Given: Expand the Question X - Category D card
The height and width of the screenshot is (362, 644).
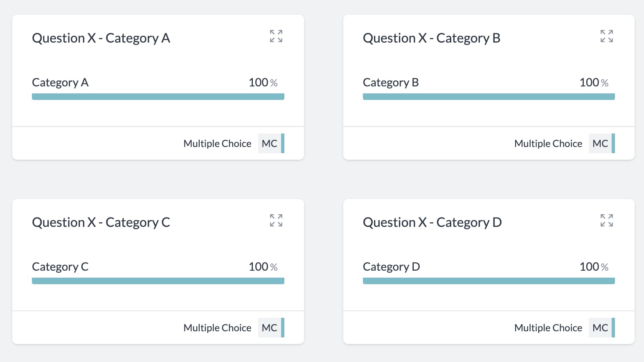Looking at the screenshot, I should 607,220.
